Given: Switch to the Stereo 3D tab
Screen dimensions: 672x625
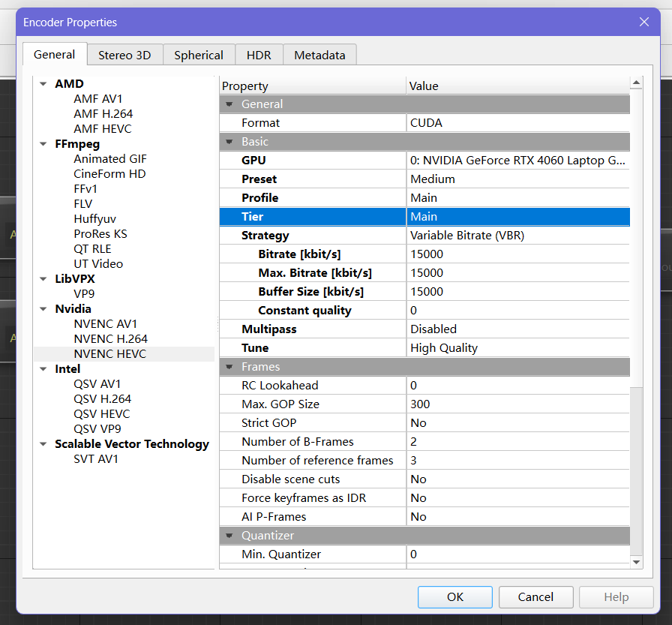Looking at the screenshot, I should 124,54.
